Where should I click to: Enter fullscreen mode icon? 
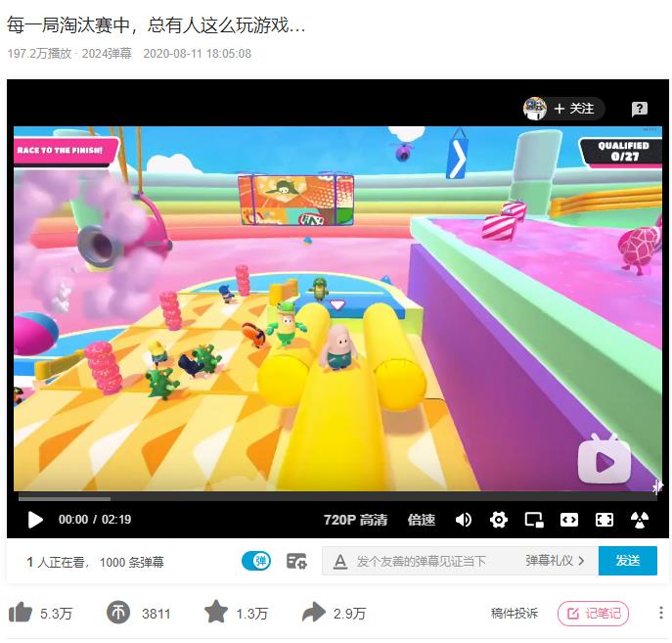[605, 520]
